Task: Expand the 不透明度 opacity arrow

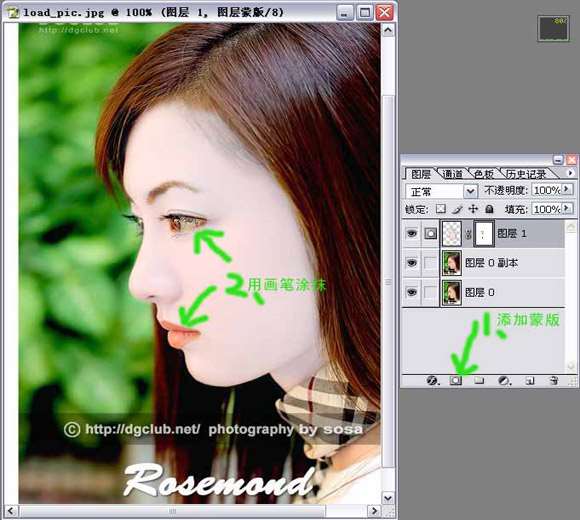Action: click(x=566, y=190)
